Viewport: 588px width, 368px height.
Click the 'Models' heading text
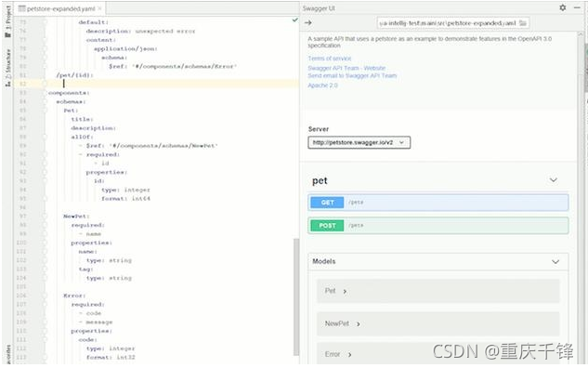coord(324,261)
